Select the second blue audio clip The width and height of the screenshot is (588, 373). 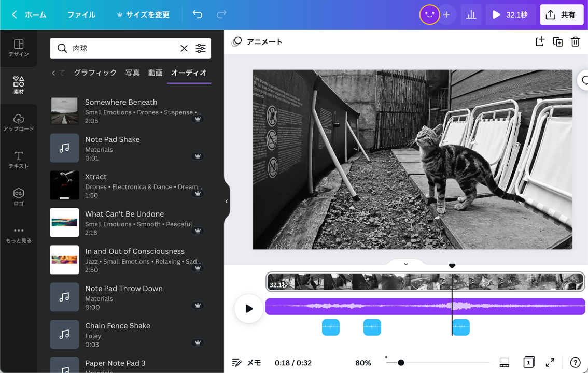[372, 327]
